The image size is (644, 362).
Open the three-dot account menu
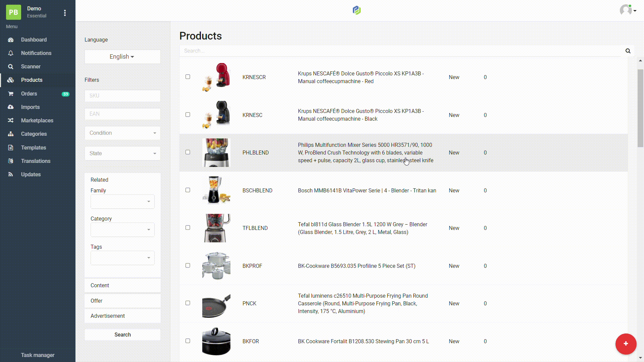click(65, 13)
